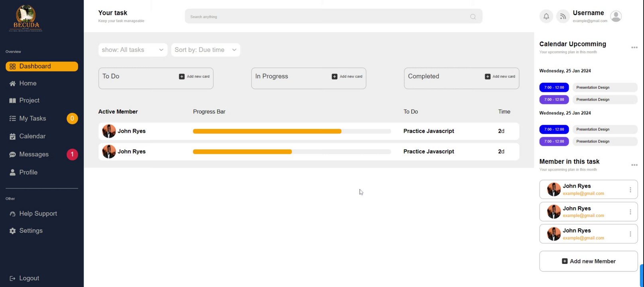Open the Sort by Due time dropdown

pos(205,50)
